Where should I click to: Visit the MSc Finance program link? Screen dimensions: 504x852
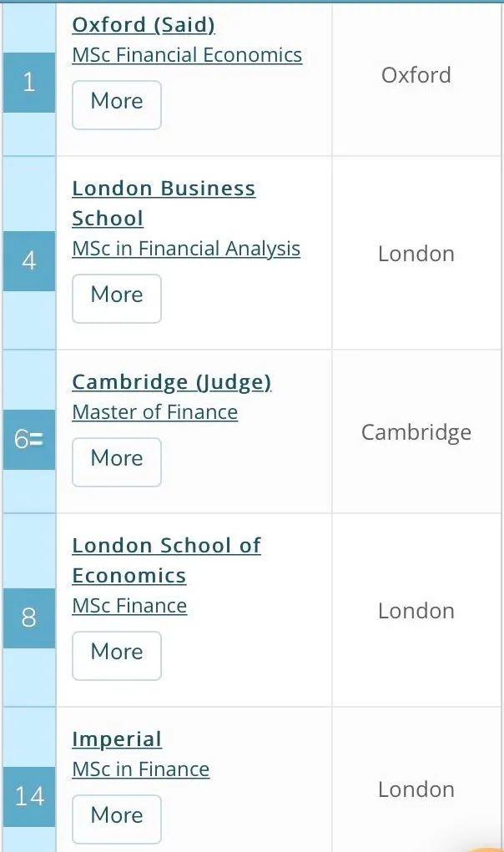coord(129,606)
